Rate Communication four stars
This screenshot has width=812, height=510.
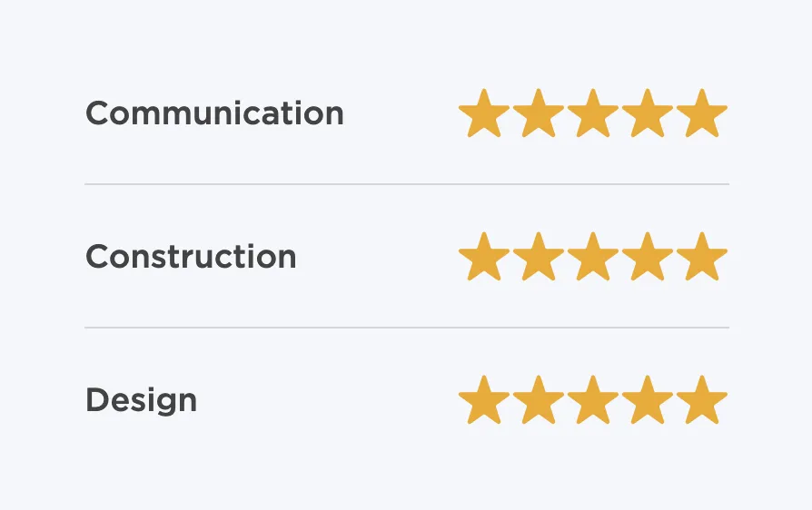tap(648, 113)
